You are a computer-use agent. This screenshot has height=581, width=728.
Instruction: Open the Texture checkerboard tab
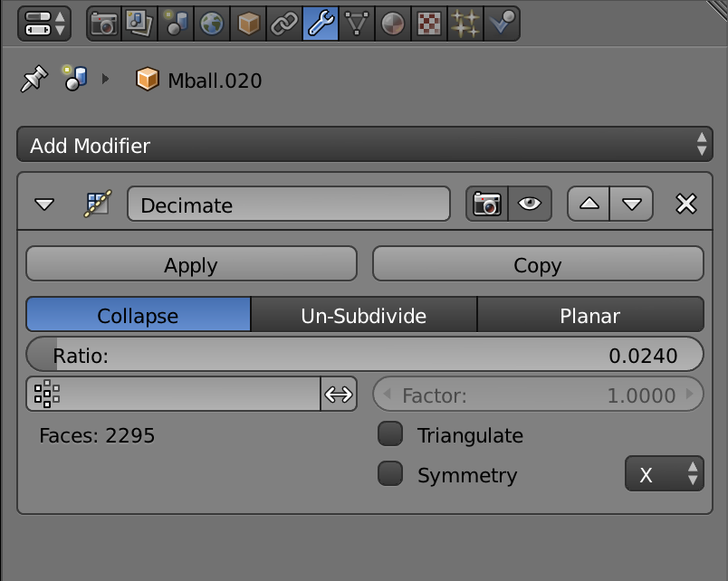[428, 24]
